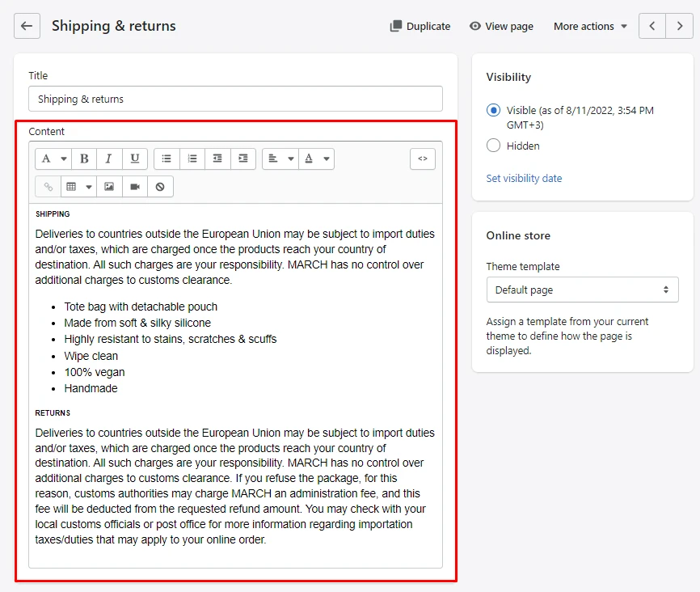Screen dimensions: 700x592
Task: Insert a numbered list
Action: click(x=192, y=159)
